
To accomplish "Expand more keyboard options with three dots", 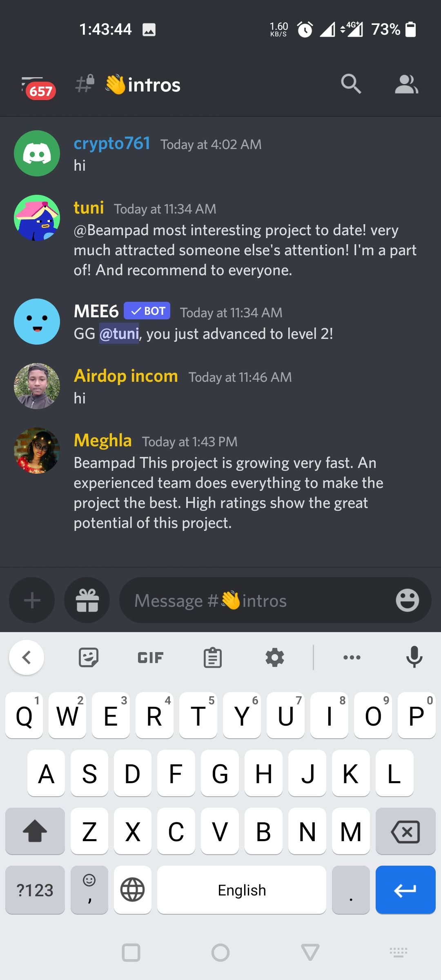I will (352, 657).
